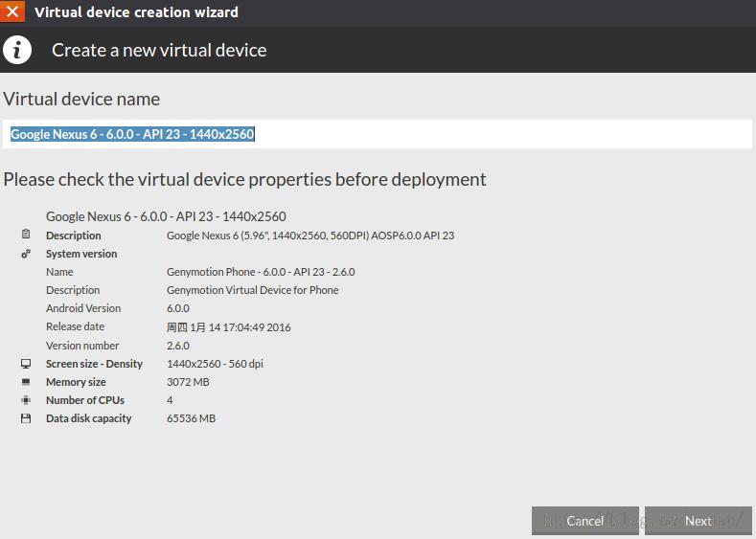
Task: Click the Memory size label
Action: (x=76, y=382)
